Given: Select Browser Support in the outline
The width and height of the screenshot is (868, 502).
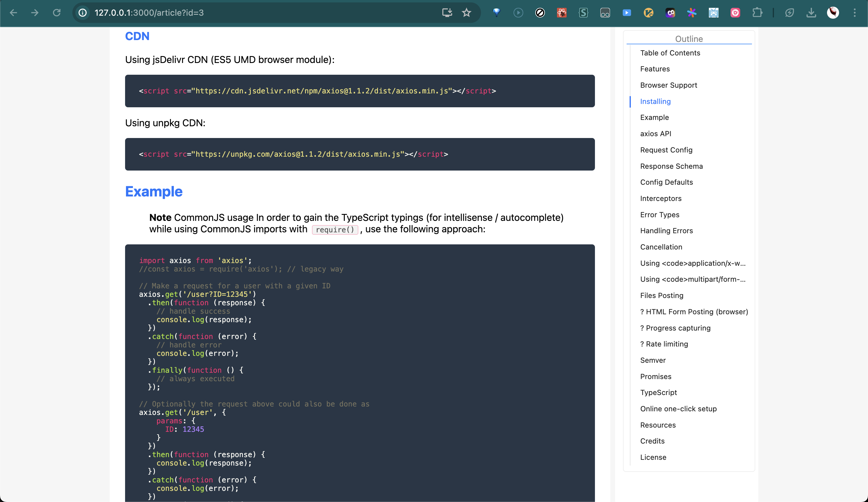Looking at the screenshot, I should (x=668, y=85).
